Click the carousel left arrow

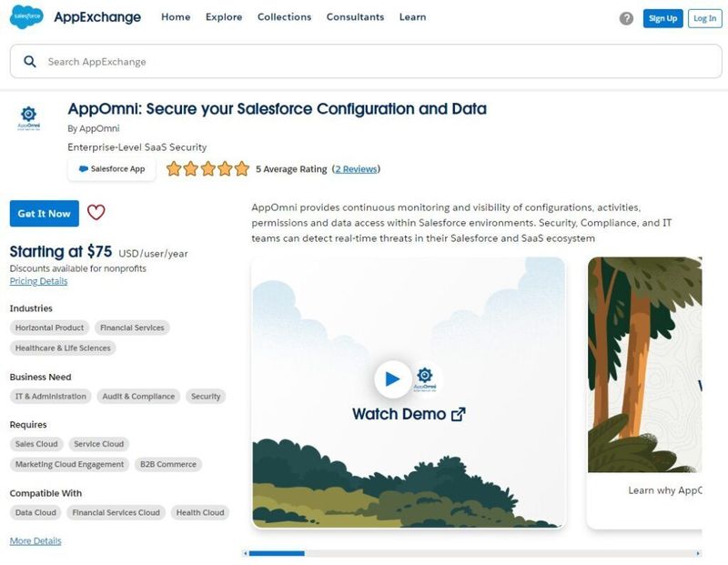point(245,553)
